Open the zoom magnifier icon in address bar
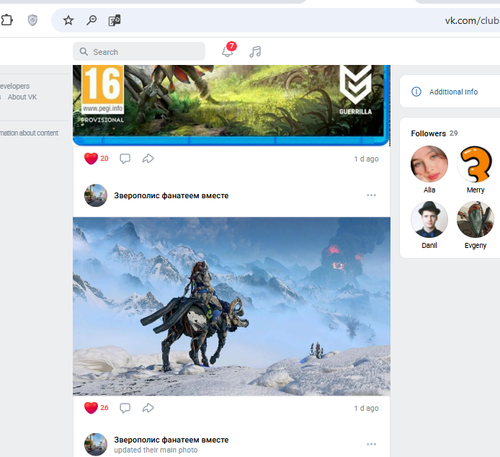 click(x=91, y=20)
